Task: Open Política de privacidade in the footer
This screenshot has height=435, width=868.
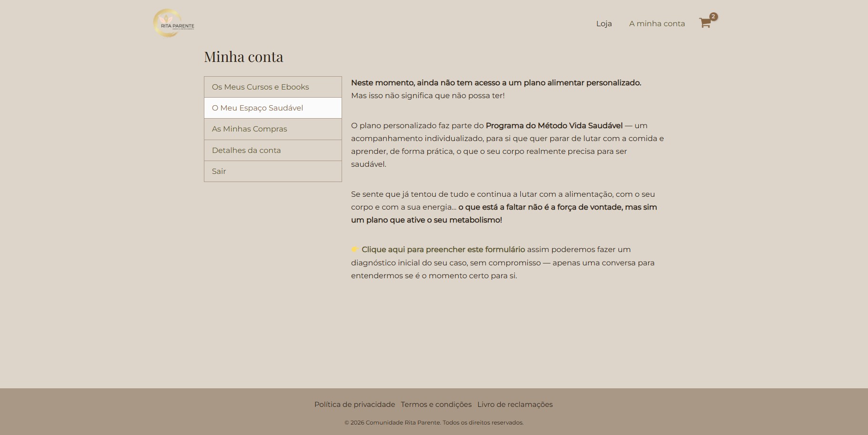Action: [354, 404]
